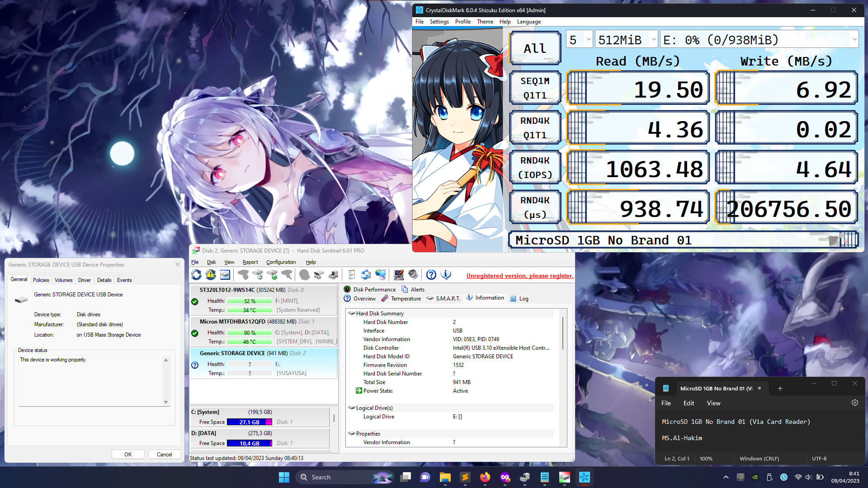Viewport: 868px width, 488px height.
Task: Collapse Properties section in Information tab
Action: [351, 433]
